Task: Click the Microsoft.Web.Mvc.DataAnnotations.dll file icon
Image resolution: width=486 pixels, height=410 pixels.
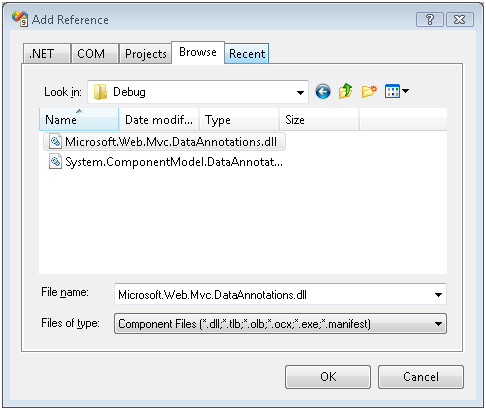Action: click(55, 142)
